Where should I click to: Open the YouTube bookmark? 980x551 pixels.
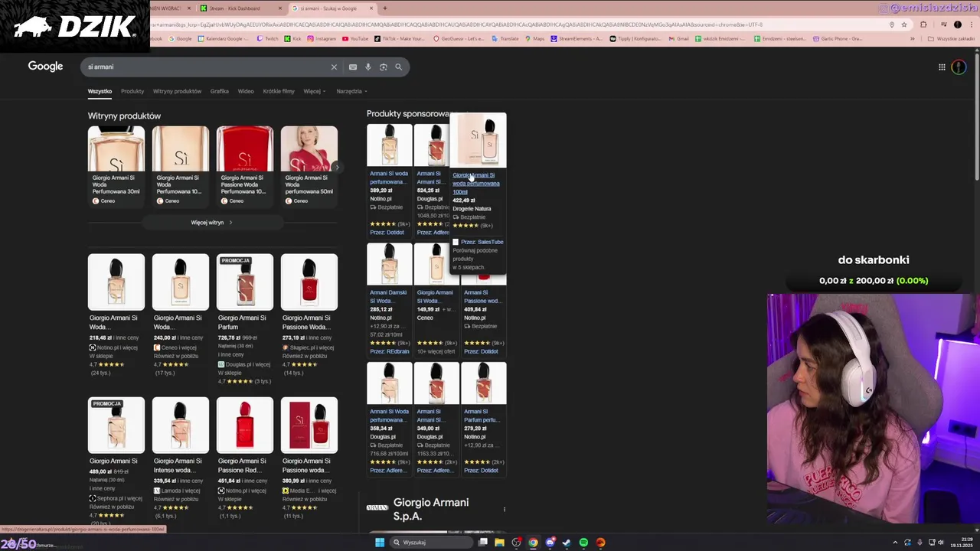356,38
